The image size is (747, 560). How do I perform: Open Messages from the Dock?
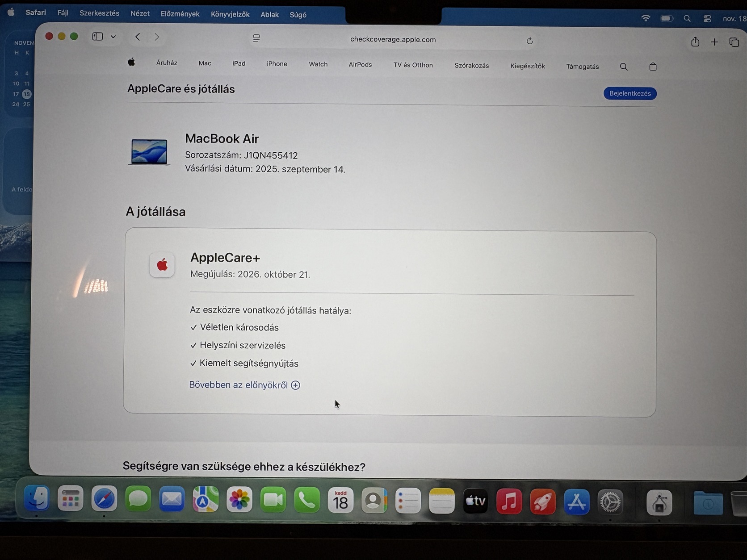pos(138,499)
